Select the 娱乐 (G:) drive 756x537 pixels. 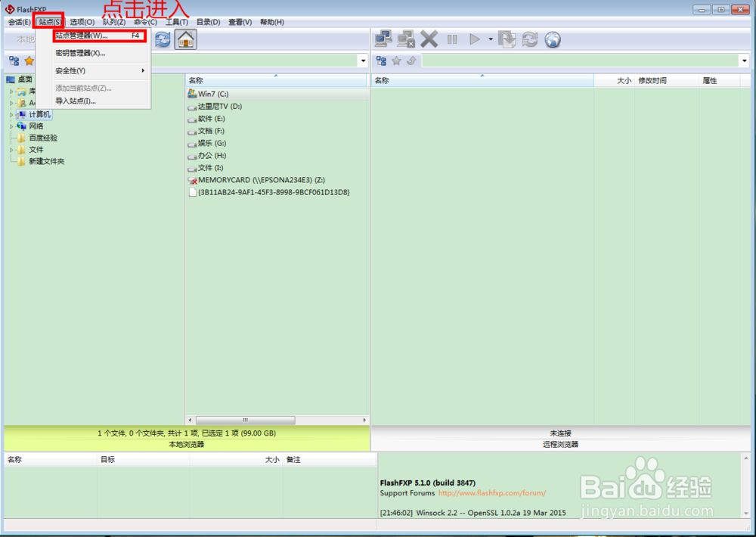(x=212, y=143)
